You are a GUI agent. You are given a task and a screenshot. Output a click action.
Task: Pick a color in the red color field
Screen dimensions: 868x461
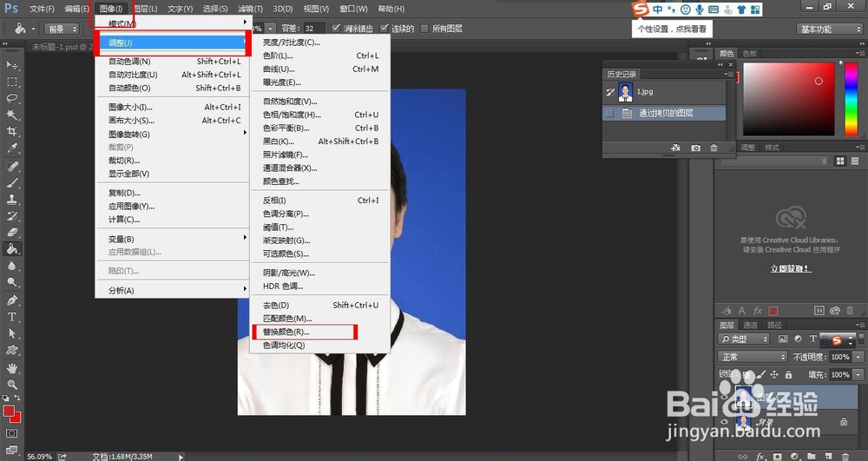click(x=788, y=99)
